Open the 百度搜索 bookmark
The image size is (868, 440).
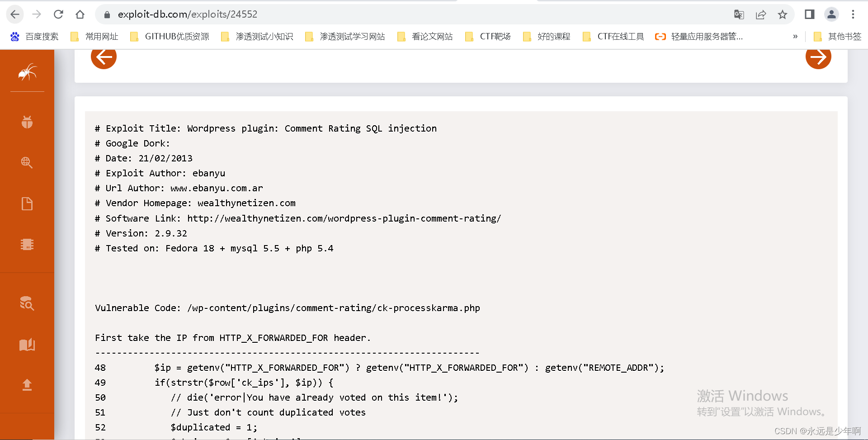click(x=35, y=37)
